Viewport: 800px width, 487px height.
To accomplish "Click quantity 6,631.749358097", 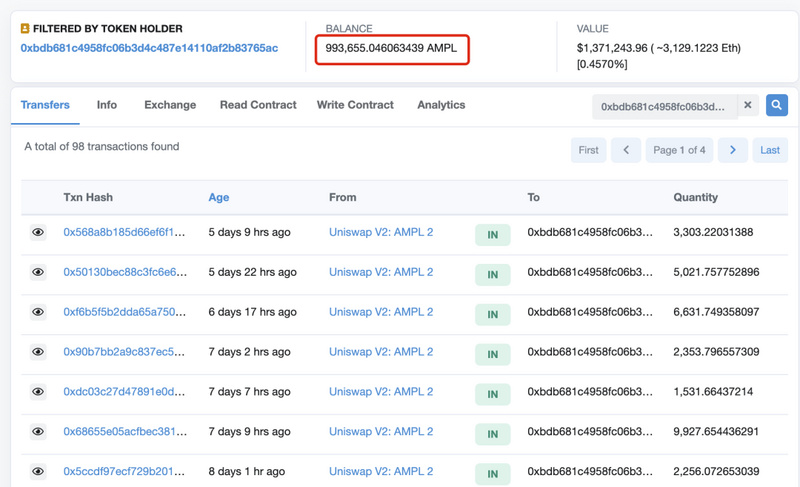I will point(716,312).
